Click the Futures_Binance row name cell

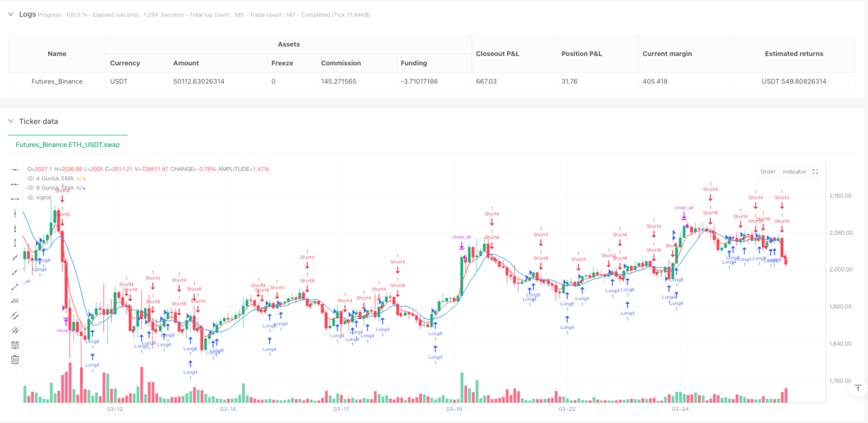(57, 81)
